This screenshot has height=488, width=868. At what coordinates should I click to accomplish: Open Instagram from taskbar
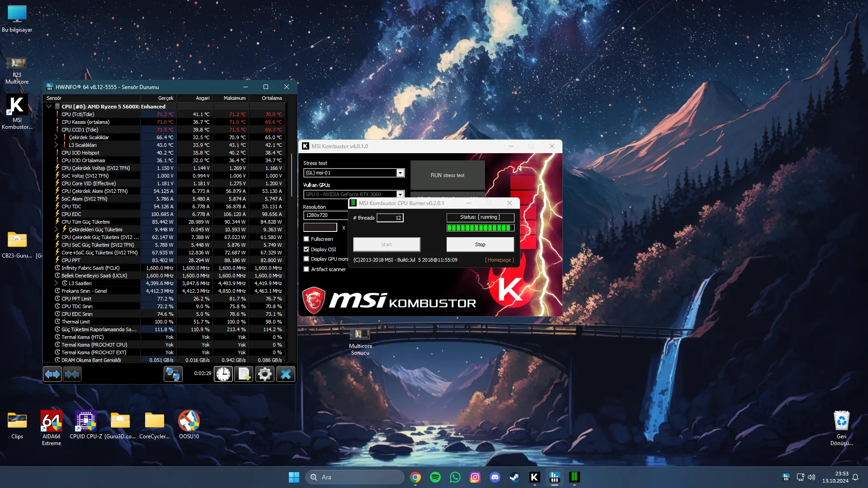(475, 477)
